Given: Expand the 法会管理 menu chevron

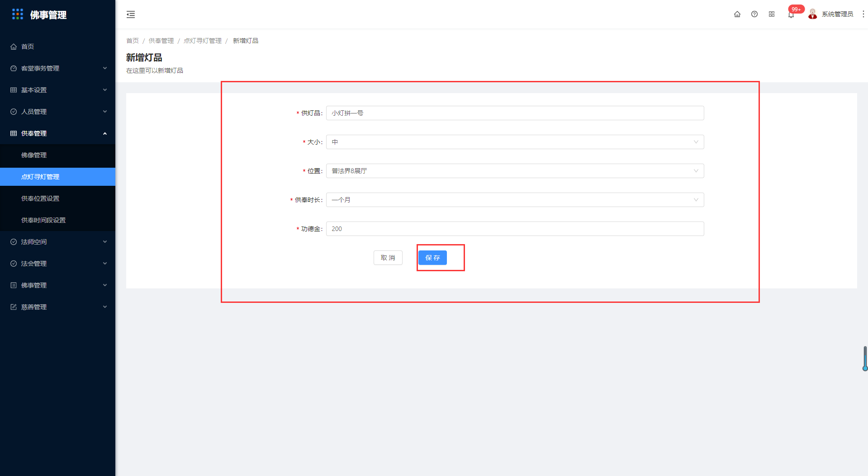Looking at the screenshot, I should [x=105, y=264].
